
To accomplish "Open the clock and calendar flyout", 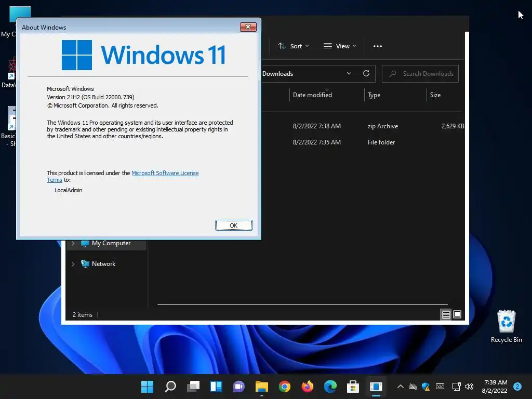I will [495, 387].
